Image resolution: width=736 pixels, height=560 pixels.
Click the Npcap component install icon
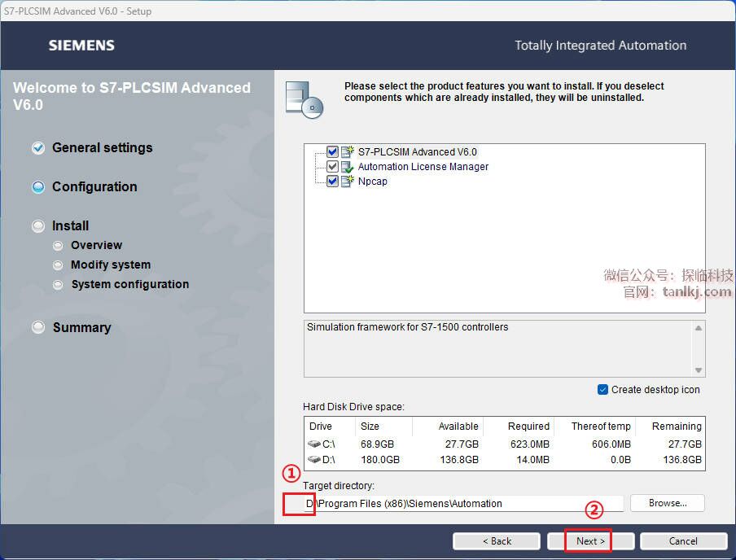pos(348,182)
